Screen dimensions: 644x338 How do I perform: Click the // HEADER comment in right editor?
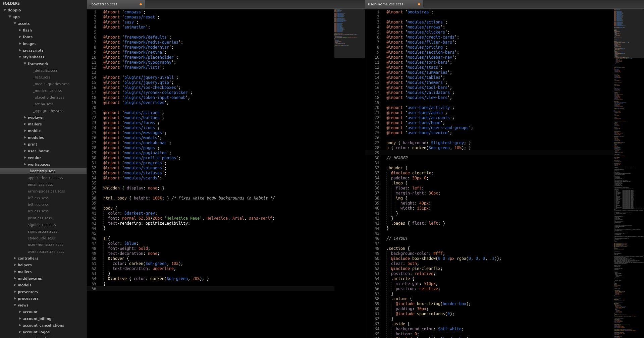click(397, 158)
